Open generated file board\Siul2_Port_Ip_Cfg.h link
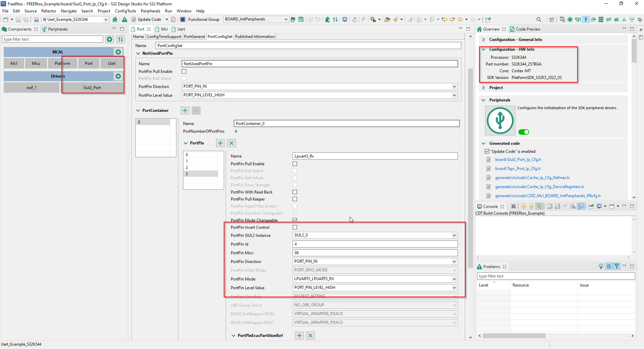644x349 pixels. click(518, 160)
